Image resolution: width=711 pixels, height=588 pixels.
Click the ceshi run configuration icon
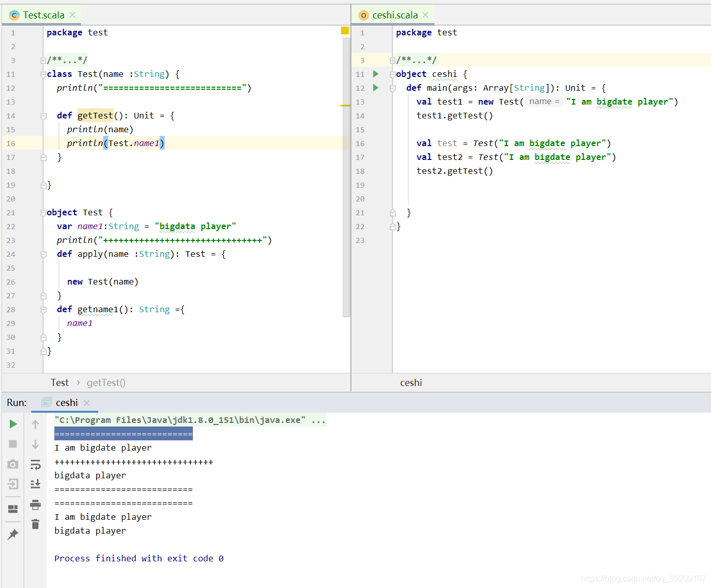47,402
